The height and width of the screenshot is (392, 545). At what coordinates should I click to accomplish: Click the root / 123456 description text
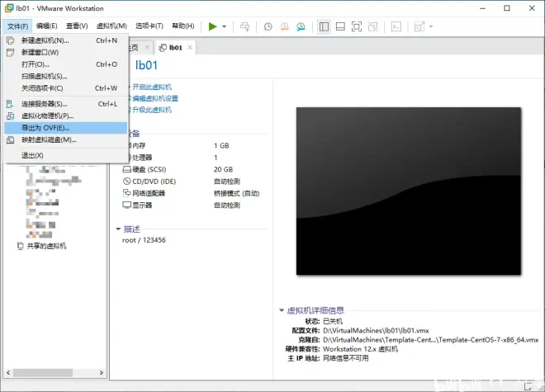[x=144, y=240]
